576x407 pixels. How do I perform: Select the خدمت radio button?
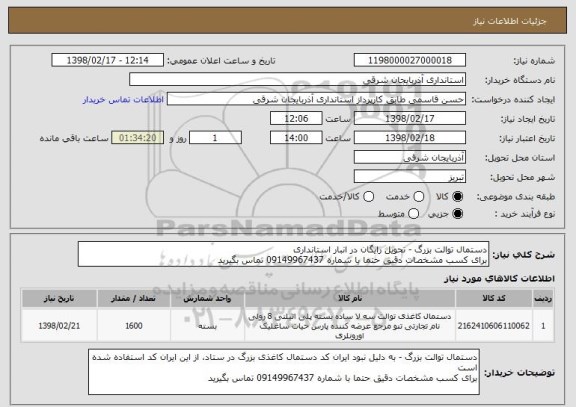coord(419,197)
